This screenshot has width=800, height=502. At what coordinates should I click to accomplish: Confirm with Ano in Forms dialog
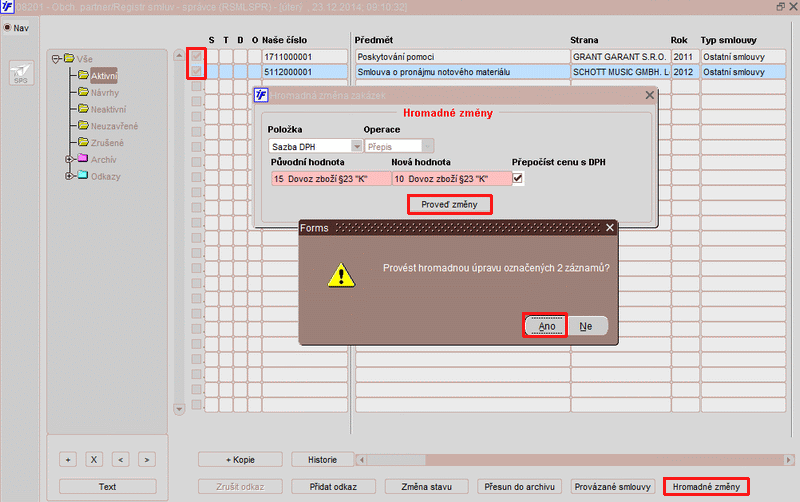click(x=546, y=326)
